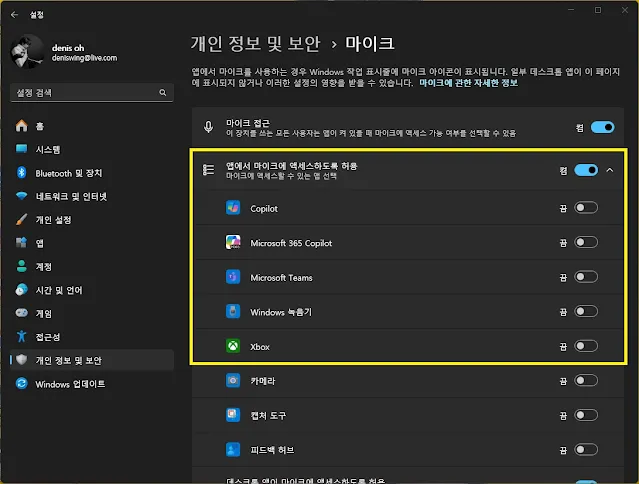Click the list icon beside 앱에서 마이크에 액세스하도록 허용
639x484 pixels.
tap(208, 170)
